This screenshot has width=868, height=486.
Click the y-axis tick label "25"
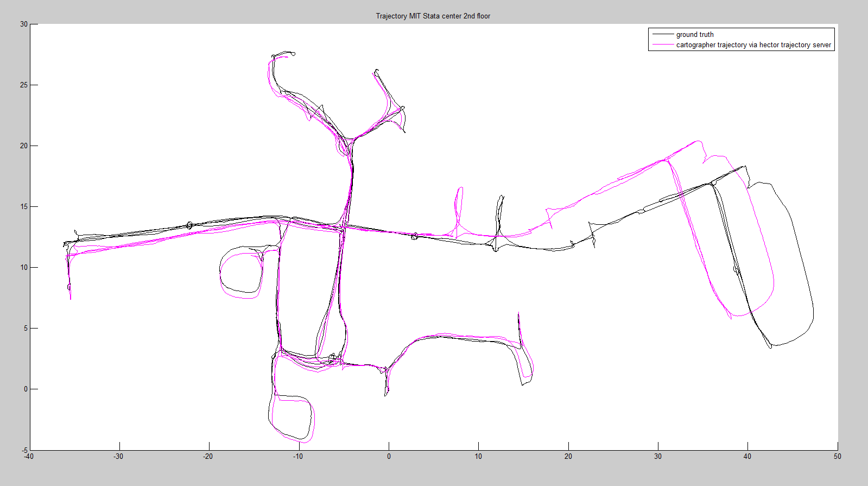coord(24,85)
